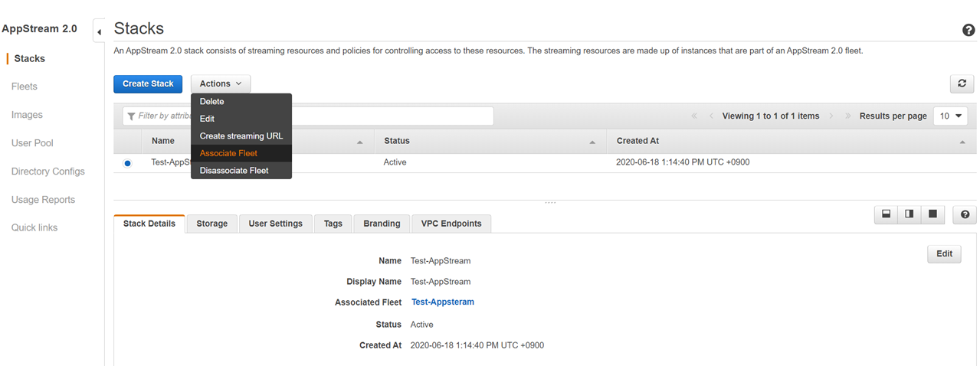Go to last page of results
Screen dimensions: 980x366
pyautogui.click(x=848, y=116)
